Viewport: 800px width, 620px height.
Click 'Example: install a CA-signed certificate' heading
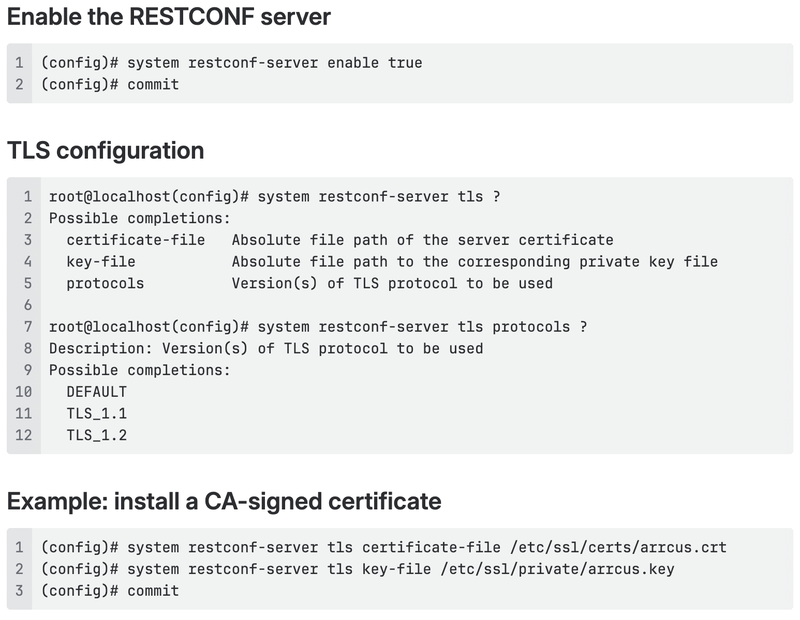224,501
